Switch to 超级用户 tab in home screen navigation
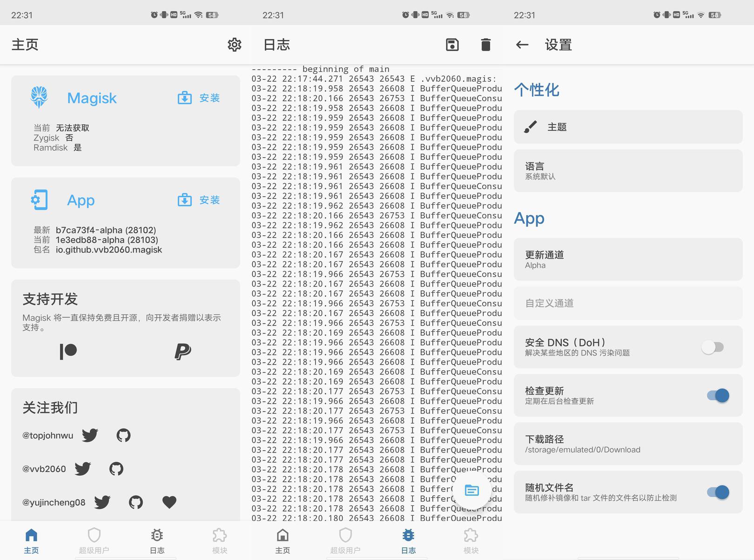Screen dimensions: 754x560 tap(94, 541)
